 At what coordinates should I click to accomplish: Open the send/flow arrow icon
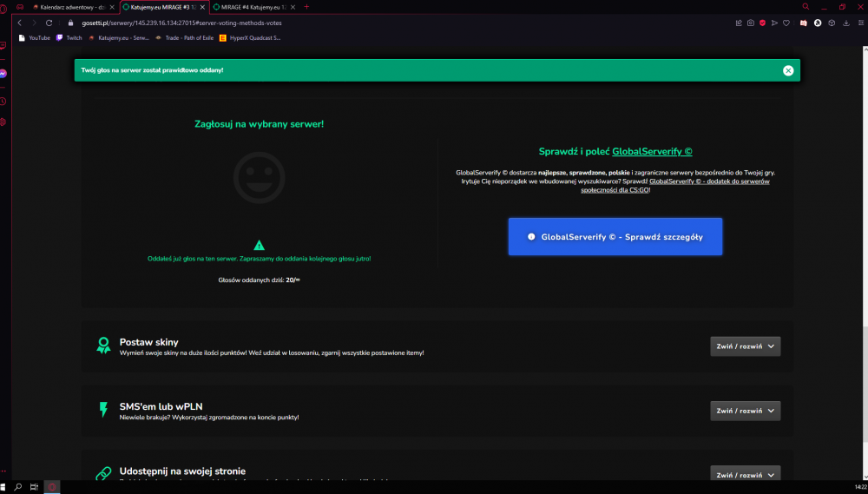774,23
